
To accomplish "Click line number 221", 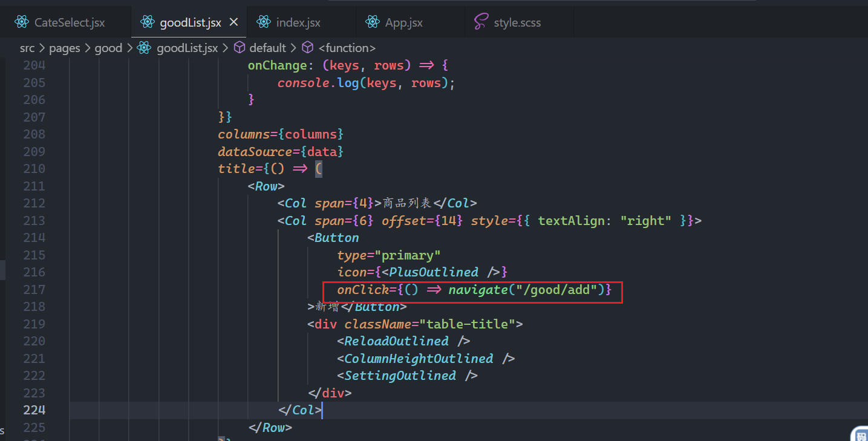I will click(34, 359).
